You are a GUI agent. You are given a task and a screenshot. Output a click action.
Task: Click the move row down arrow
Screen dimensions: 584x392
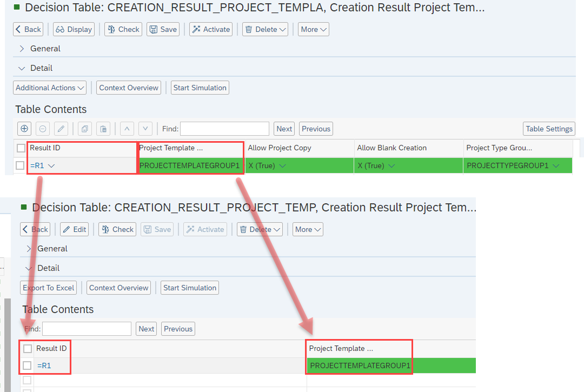tap(145, 129)
